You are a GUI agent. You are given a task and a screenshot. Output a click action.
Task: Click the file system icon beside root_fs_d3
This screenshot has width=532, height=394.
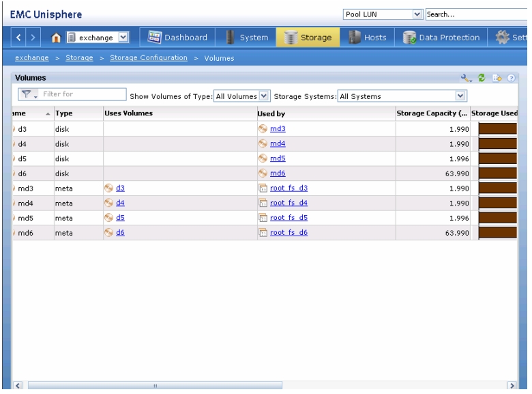pos(263,188)
